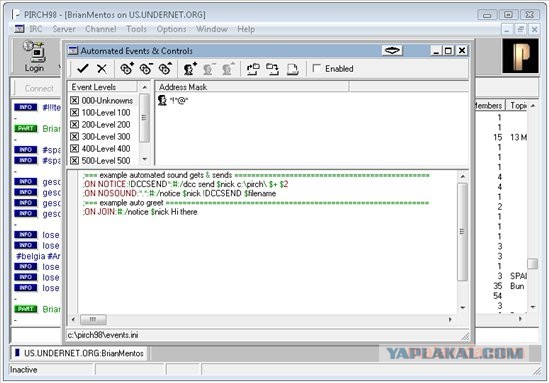Select the US.UNDERNET.ORG:BrianMentos taskbar tab
This screenshot has width=549, height=383.
click(x=80, y=353)
